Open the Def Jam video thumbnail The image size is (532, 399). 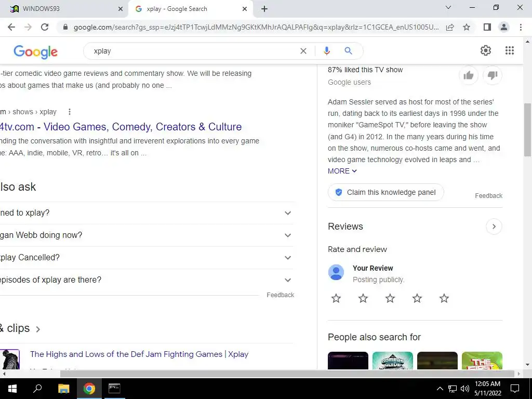tap(10, 360)
